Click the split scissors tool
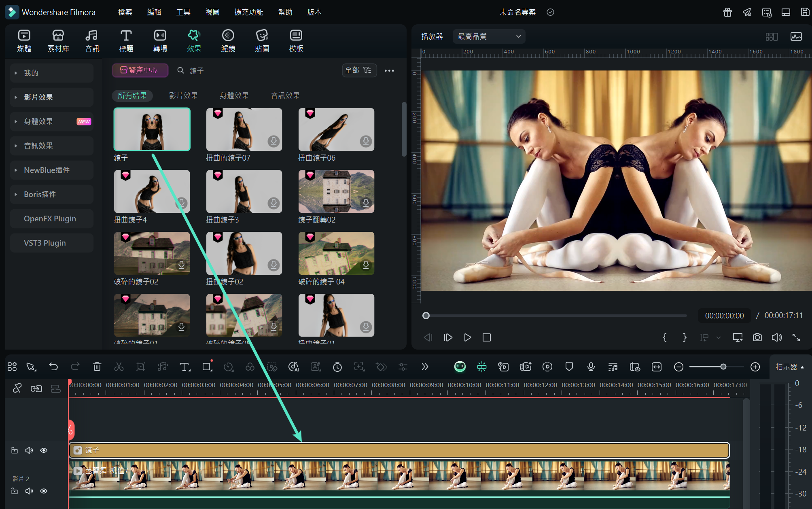This screenshot has width=812, height=509. (x=119, y=367)
